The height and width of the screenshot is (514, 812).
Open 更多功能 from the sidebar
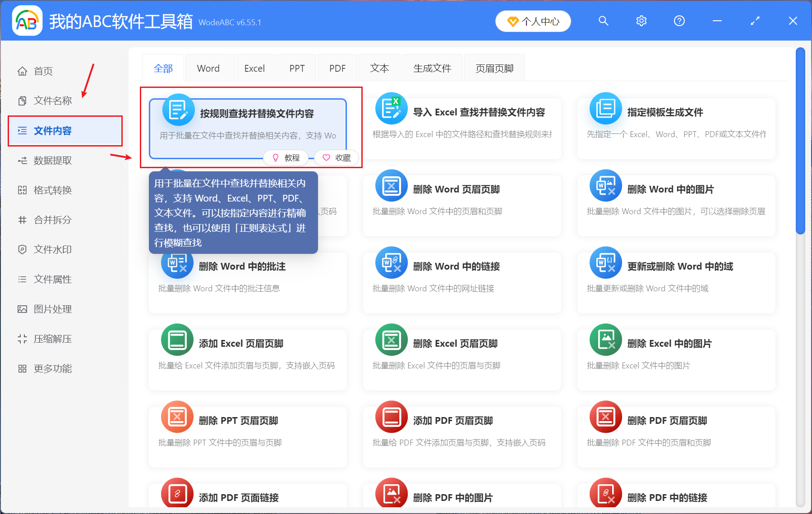pos(53,368)
